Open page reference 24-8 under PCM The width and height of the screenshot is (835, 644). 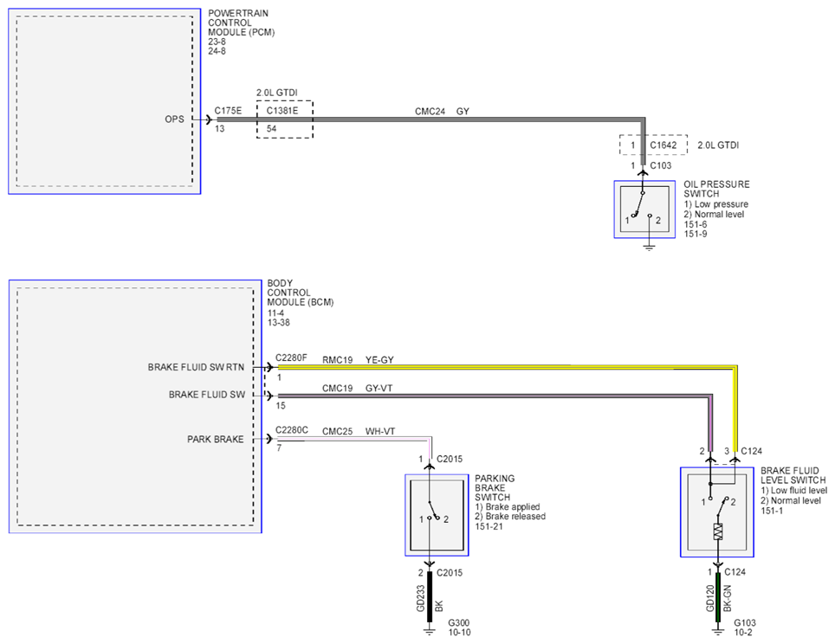coord(217,51)
